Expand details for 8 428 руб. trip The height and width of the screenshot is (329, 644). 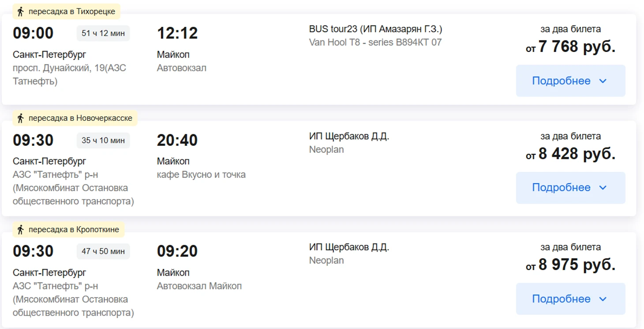(570, 188)
